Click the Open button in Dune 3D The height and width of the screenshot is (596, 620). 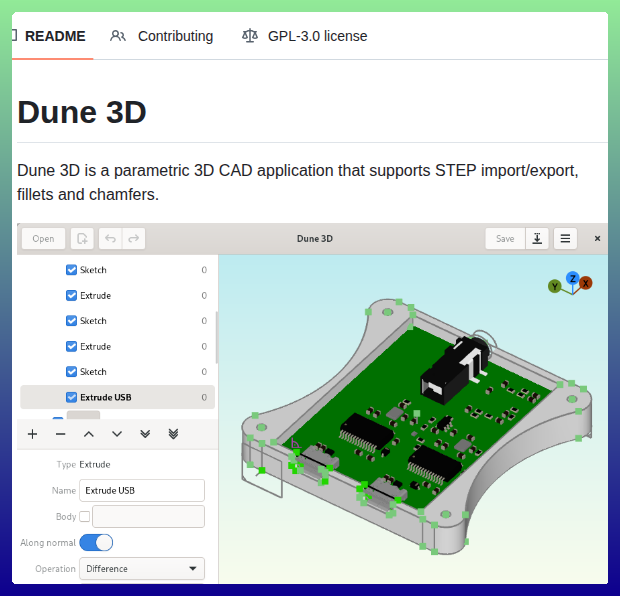coord(43,238)
